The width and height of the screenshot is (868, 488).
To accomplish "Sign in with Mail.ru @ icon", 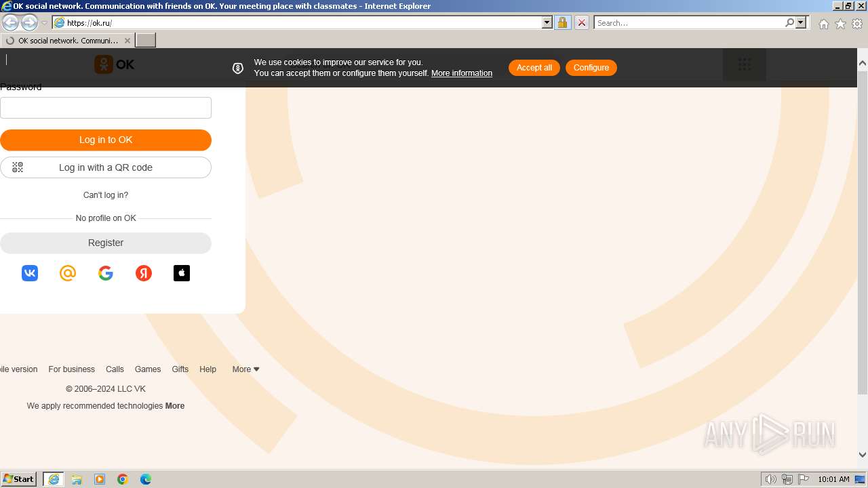I will pos(68,273).
